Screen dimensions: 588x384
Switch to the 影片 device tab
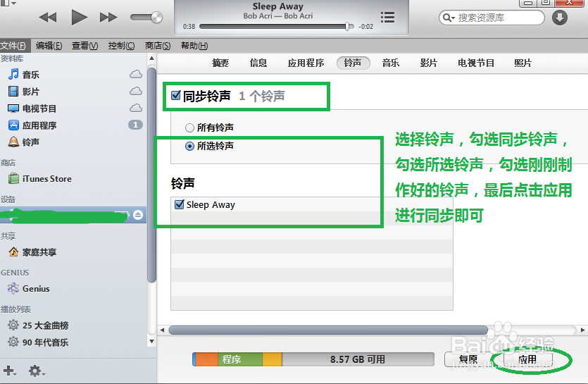(x=429, y=63)
